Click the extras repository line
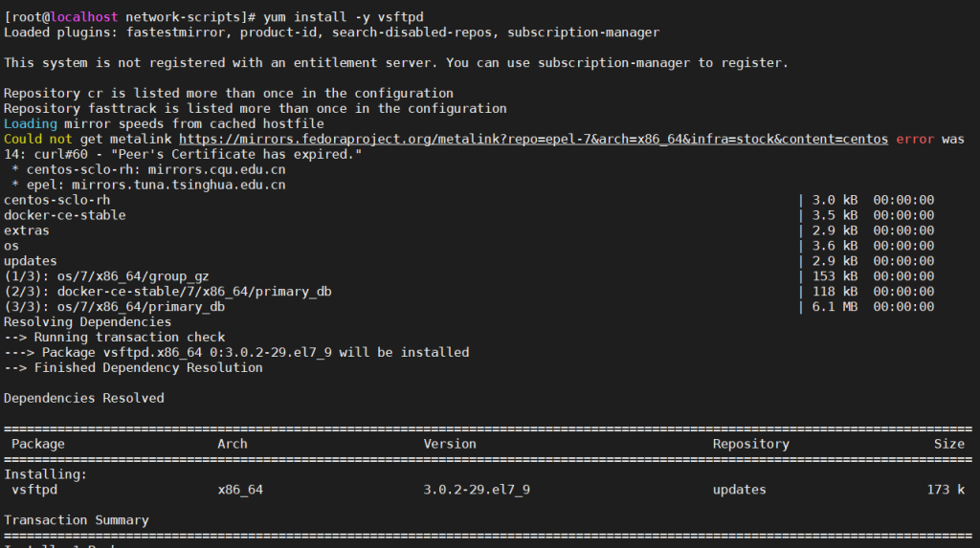The height and width of the screenshot is (548, 980). pyautogui.click(x=26, y=230)
